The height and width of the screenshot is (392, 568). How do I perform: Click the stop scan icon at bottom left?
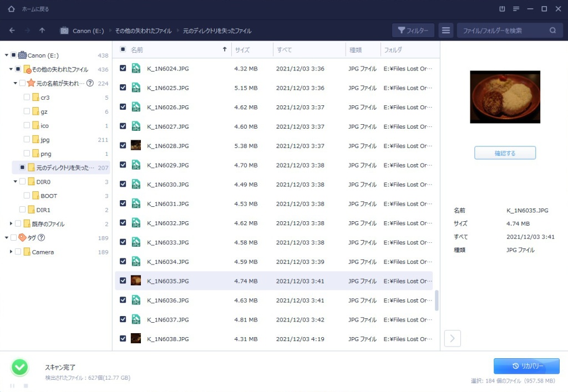(x=26, y=386)
